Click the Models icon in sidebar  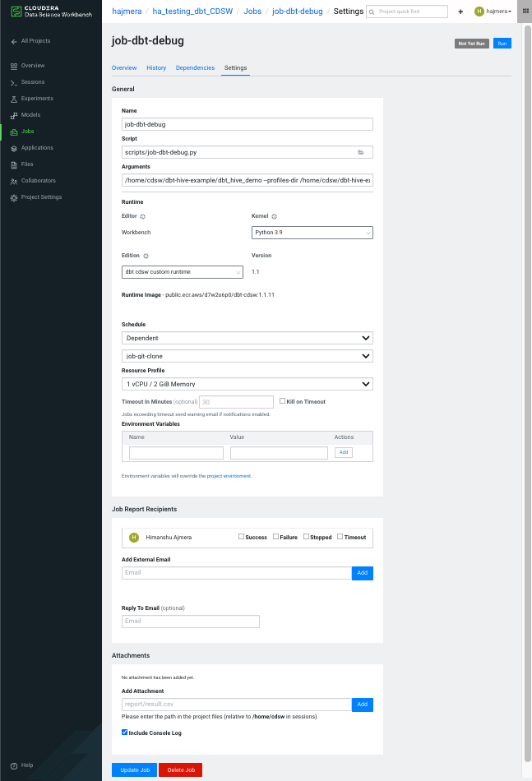click(14, 115)
